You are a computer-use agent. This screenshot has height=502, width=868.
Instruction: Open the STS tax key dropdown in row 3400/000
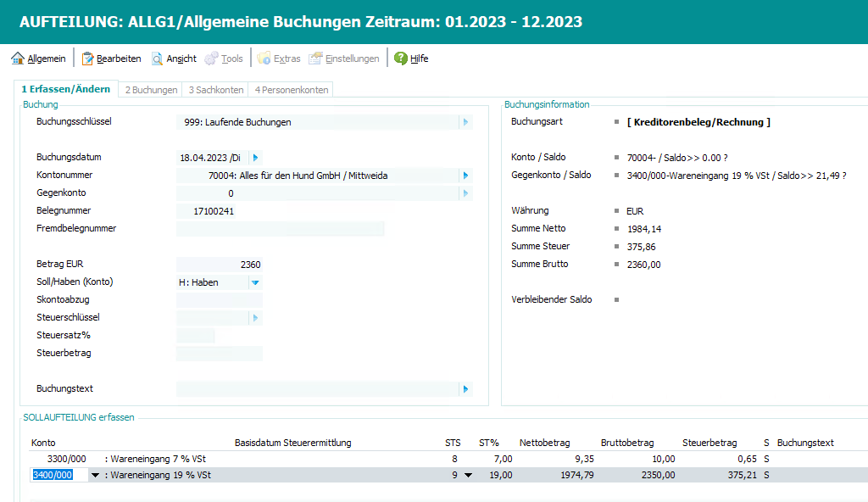[468, 476]
